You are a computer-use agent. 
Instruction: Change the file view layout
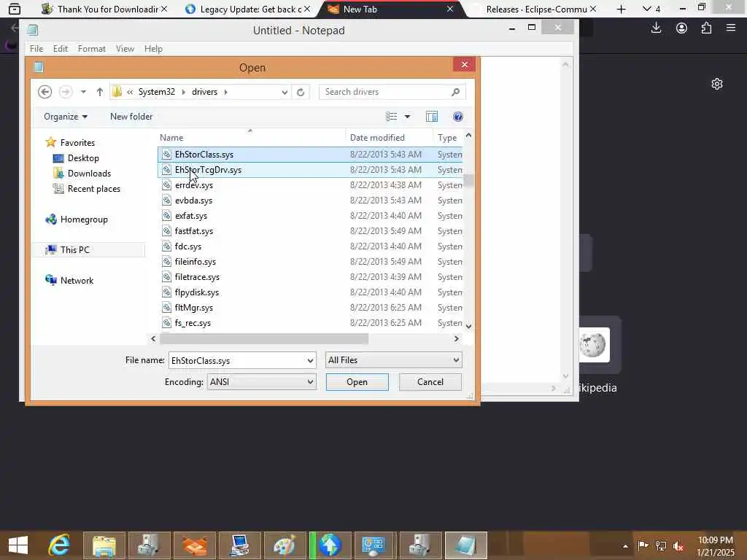[391, 117]
